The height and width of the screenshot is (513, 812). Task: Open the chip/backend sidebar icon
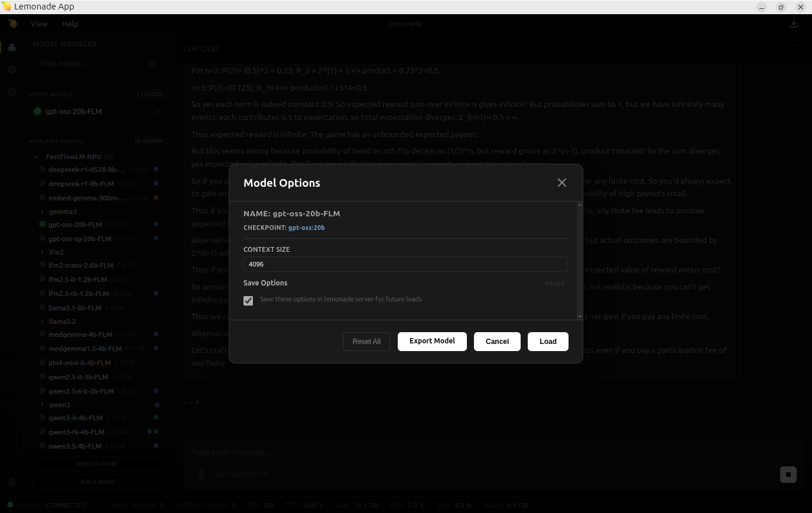[x=12, y=70]
